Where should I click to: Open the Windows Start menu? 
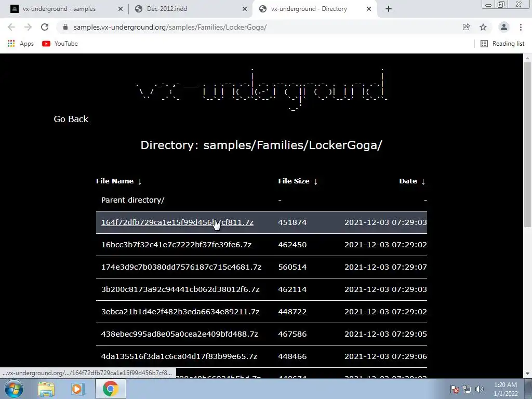[x=14, y=389]
